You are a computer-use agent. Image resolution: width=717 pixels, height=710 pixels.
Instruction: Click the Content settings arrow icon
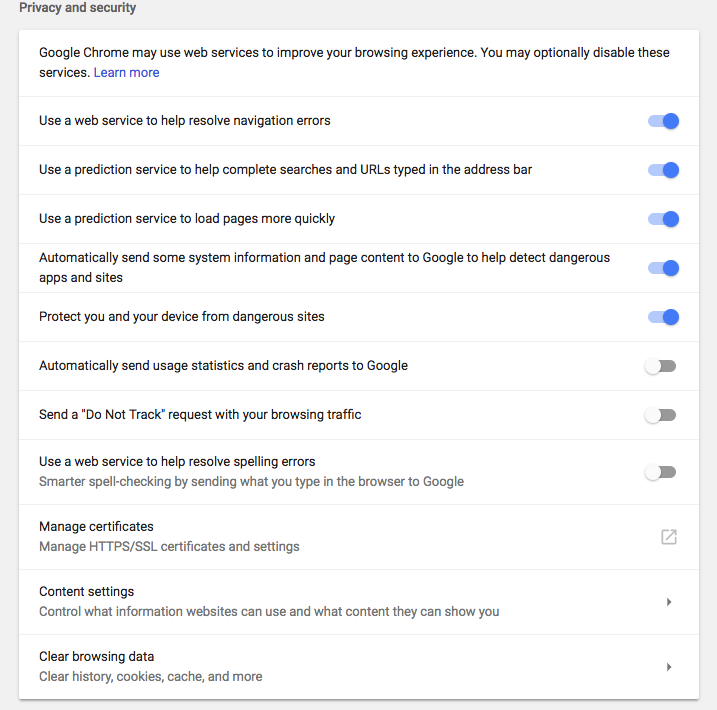tap(669, 602)
